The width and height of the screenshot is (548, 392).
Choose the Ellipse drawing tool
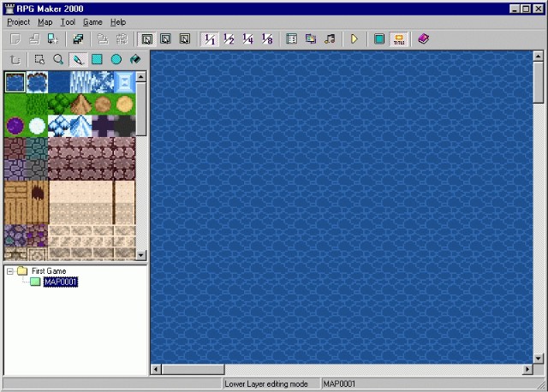tap(116, 60)
